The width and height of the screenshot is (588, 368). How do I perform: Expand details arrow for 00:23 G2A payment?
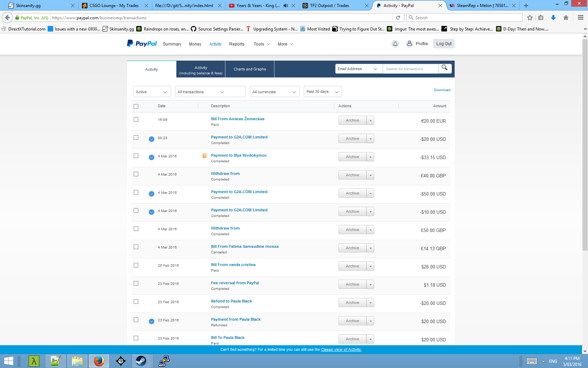coord(152,139)
